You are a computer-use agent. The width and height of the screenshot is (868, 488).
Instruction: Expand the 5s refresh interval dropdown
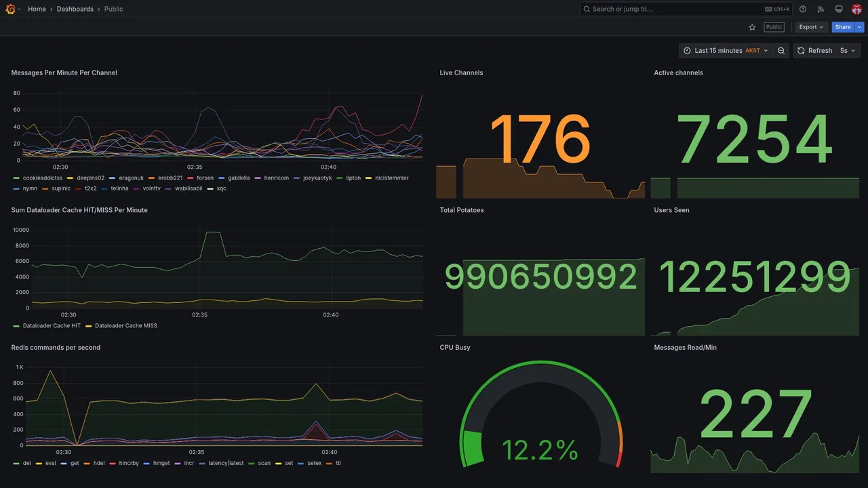(x=848, y=51)
